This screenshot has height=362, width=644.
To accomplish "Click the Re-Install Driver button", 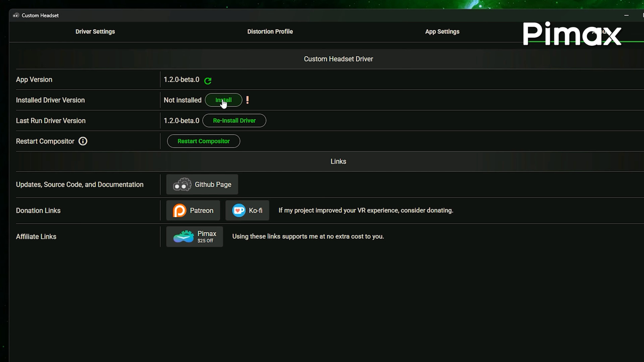I will pos(234,120).
